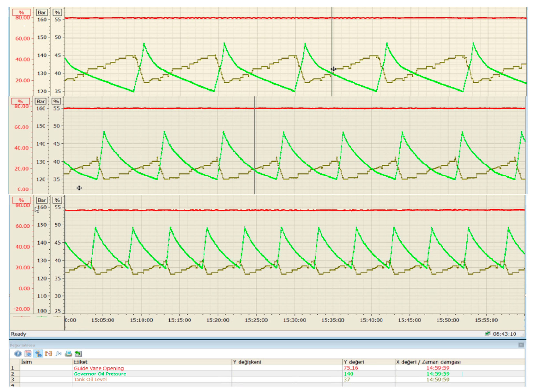The image size is (533, 392).
Task: Click the Etiket column header
Action: [80, 362]
